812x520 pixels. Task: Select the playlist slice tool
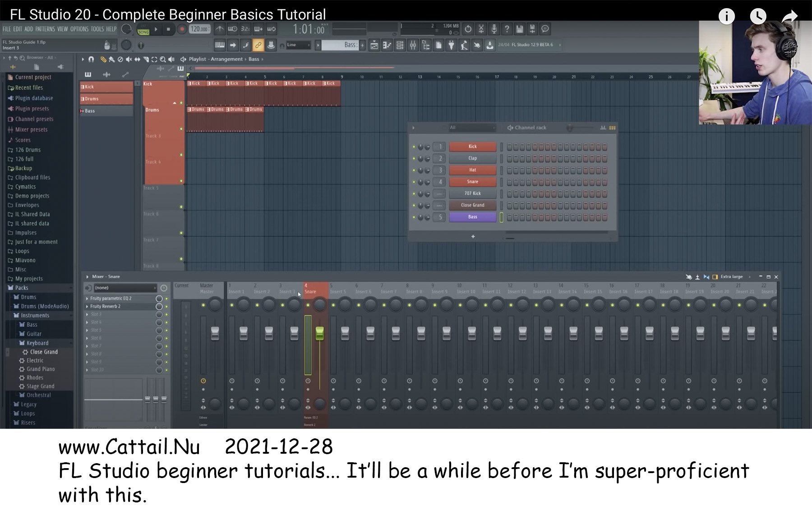(146, 59)
